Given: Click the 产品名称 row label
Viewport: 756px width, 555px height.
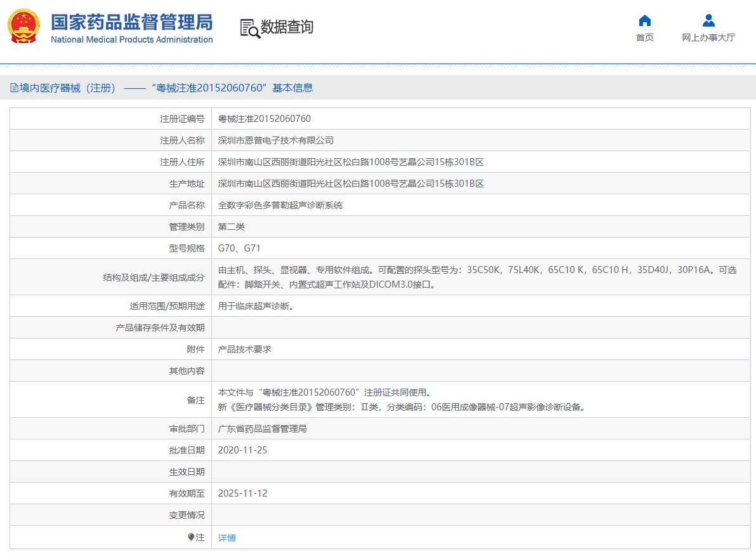Looking at the screenshot, I should [187, 205].
